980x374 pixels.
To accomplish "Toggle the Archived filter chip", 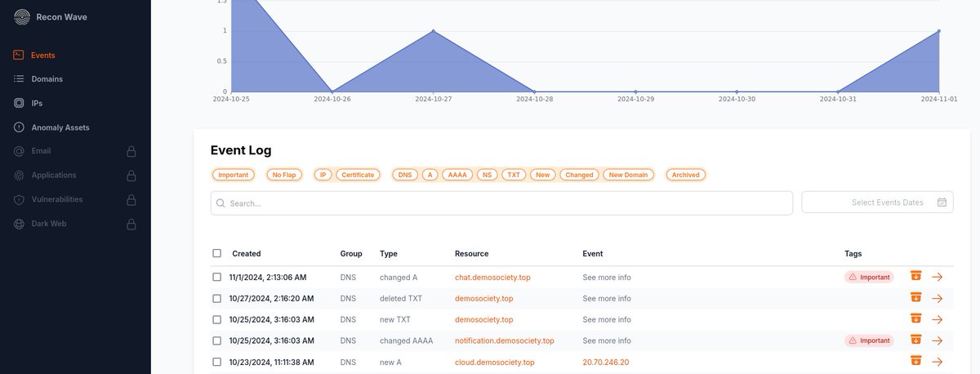I will pyautogui.click(x=686, y=175).
